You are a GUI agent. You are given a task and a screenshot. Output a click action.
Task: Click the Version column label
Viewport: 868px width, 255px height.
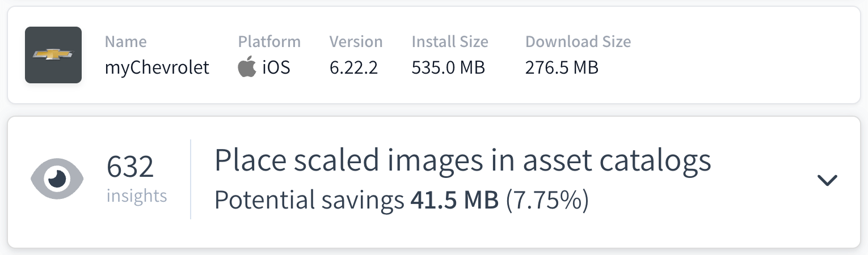click(356, 41)
